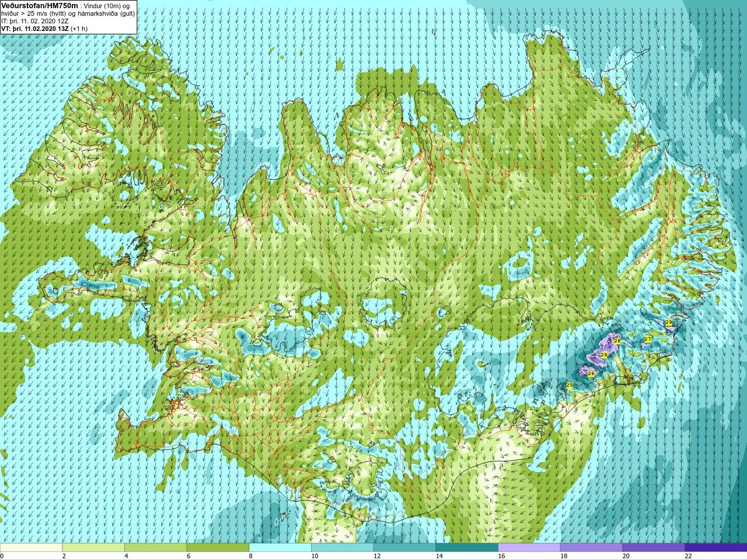Click the 18–20 m/s purple legend swatch
747x560 pixels.
(591, 548)
